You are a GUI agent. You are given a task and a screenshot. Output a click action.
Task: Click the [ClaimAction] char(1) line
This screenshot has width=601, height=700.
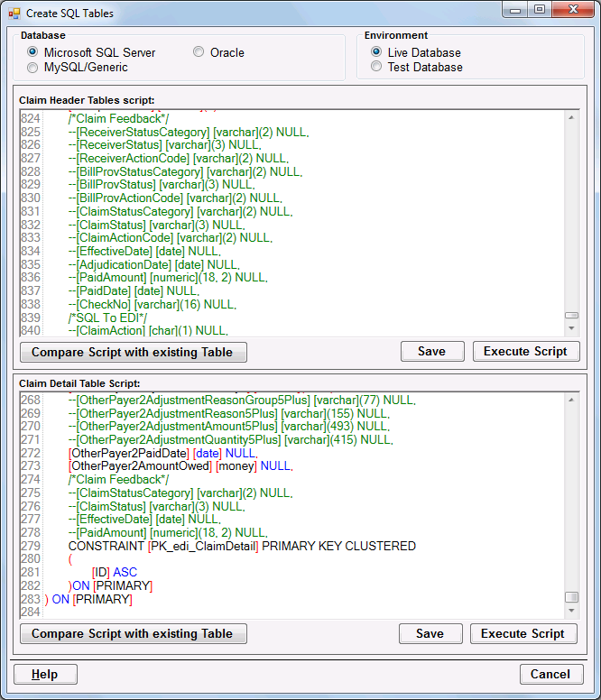[x=148, y=331]
